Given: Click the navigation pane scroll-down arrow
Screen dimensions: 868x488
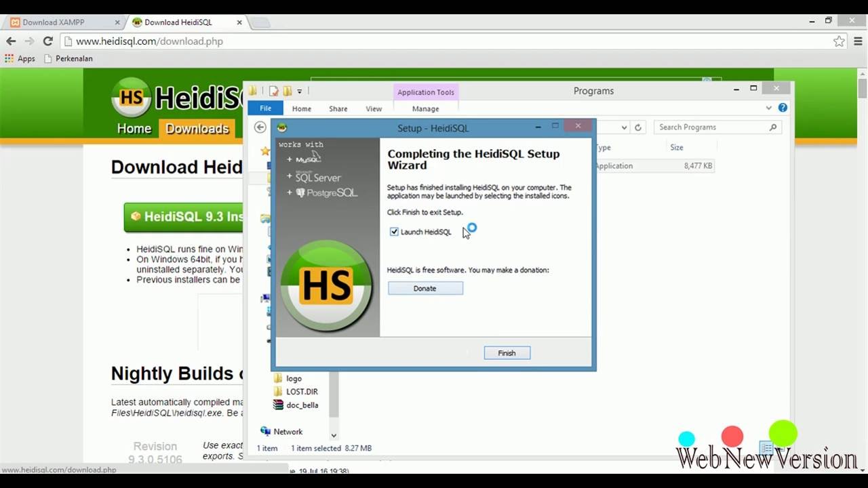Looking at the screenshot, I should [x=334, y=436].
